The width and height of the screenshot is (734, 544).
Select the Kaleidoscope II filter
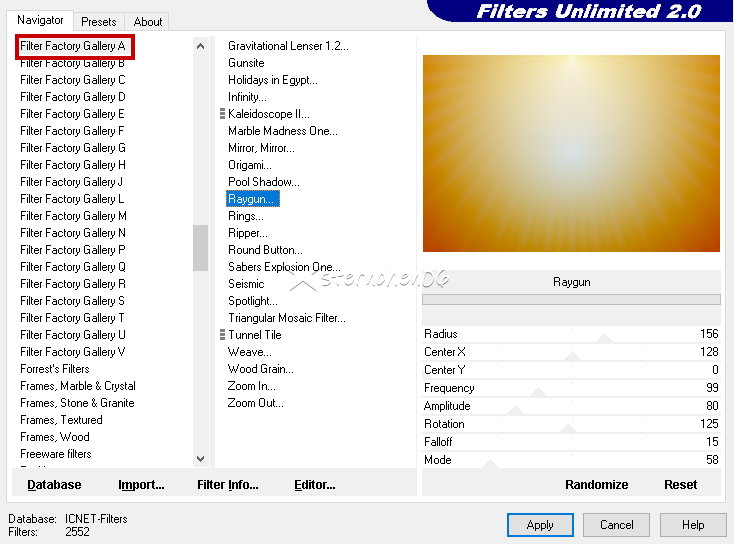[x=269, y=114]
